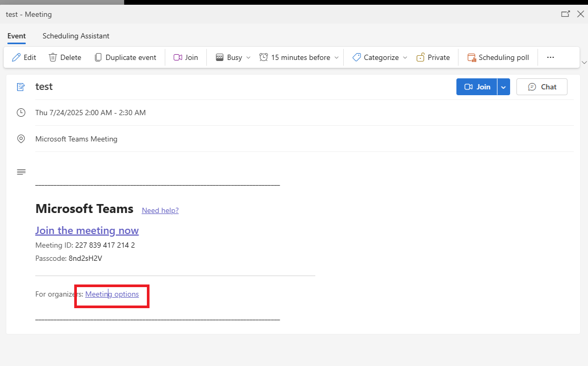Switch to the Scheduling Assistant tab
The width and height of the screenshot is (588, 366).
tap(76, 36)
